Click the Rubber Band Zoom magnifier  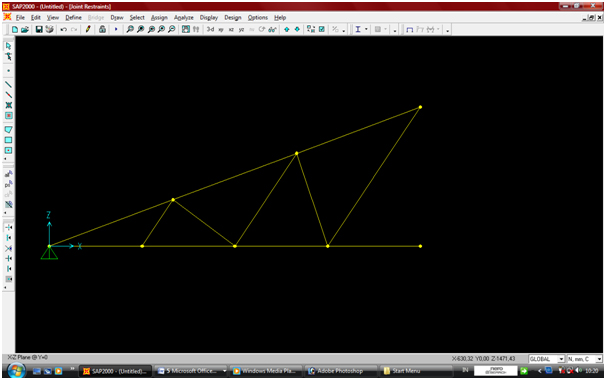point(130,29)
